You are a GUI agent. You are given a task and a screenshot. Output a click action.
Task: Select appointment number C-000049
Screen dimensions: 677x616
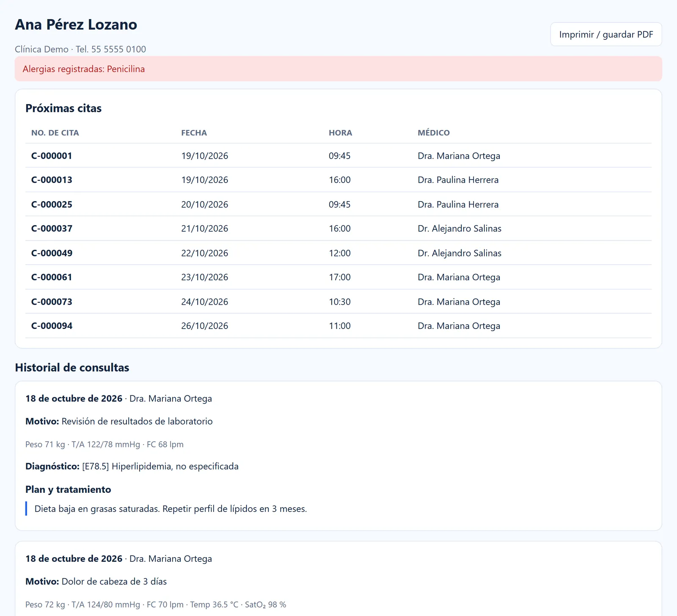pos(52,253)
